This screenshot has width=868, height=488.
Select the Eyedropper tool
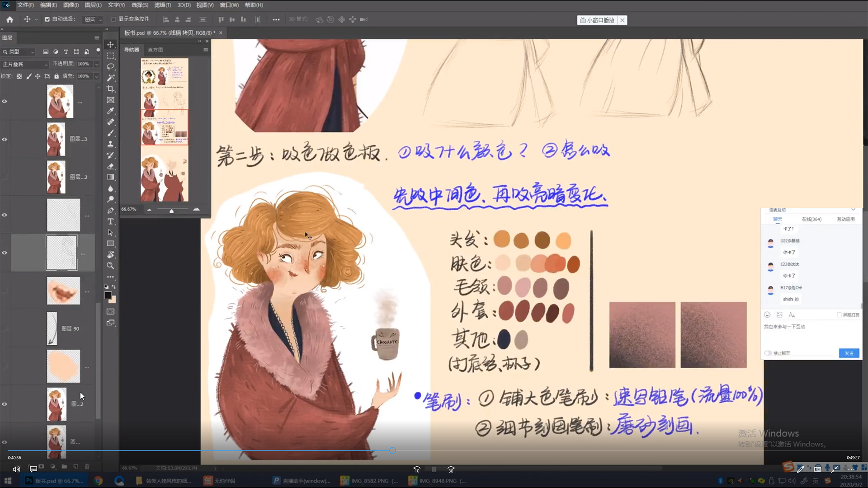point(110,111)
